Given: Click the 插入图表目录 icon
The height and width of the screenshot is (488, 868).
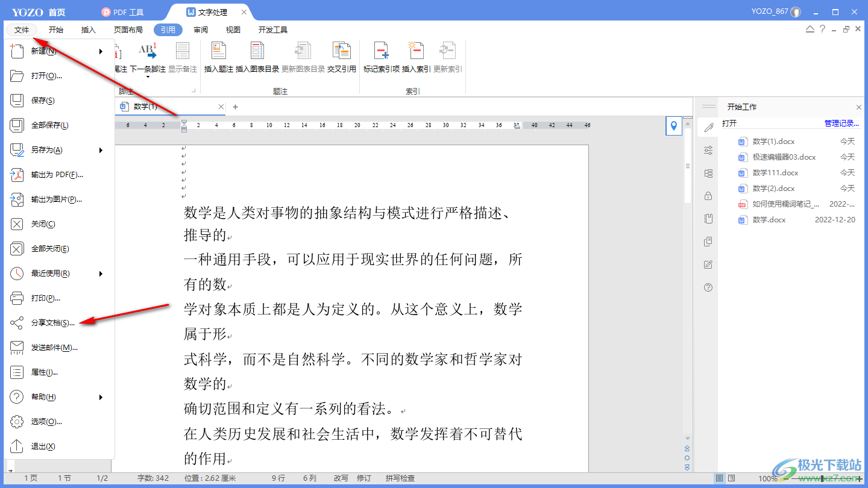Looking at the screenshot, I should coord(257,52).
